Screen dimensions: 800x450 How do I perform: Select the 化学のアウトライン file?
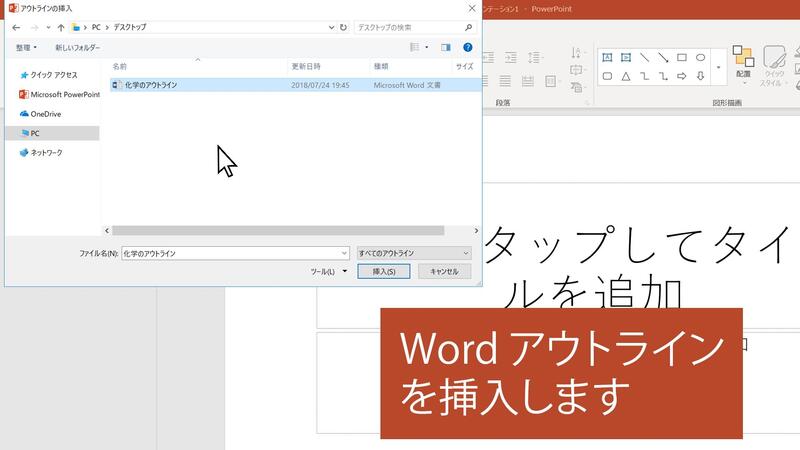click(x=151, y=85)
